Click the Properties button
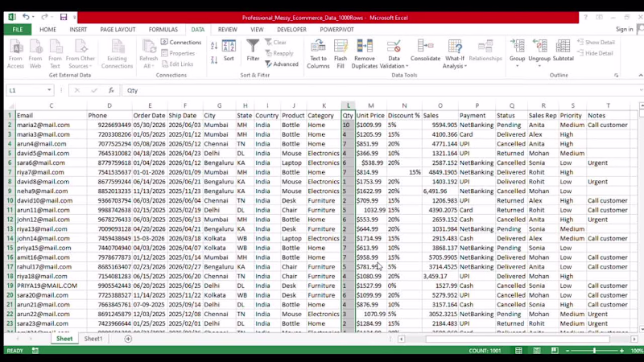This screenshot has width=644, height=362. (178, 53)
